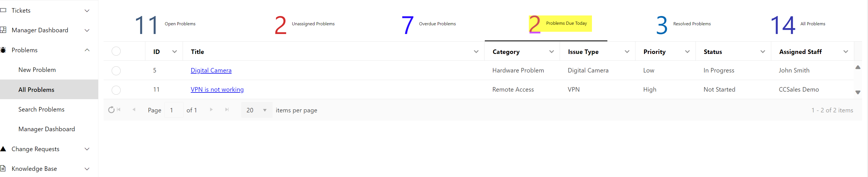
Task: Open the Digital Camera problem link
Action: pyautogui.click(x=211, y=70)
